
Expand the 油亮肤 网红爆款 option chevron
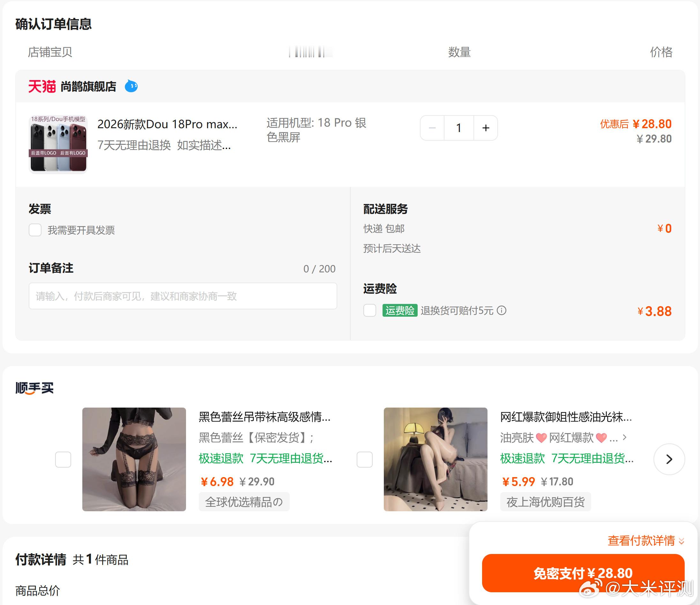(624, 438)
